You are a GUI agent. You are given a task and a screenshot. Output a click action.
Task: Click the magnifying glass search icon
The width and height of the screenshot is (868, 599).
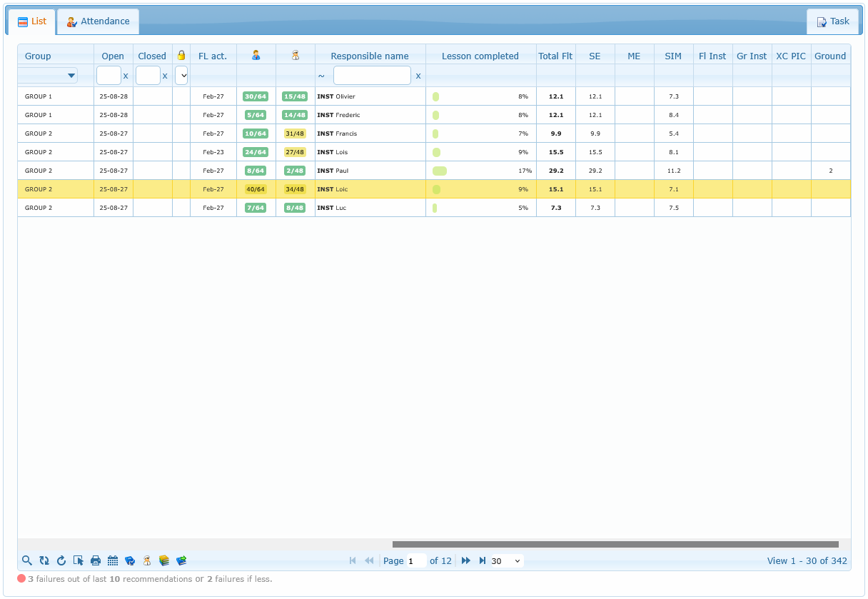[x=27, y=561]
